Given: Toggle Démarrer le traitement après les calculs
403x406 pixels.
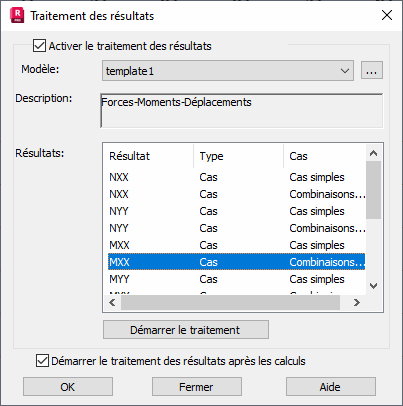Looking at the screenshot, I should (x=42, y=361).
